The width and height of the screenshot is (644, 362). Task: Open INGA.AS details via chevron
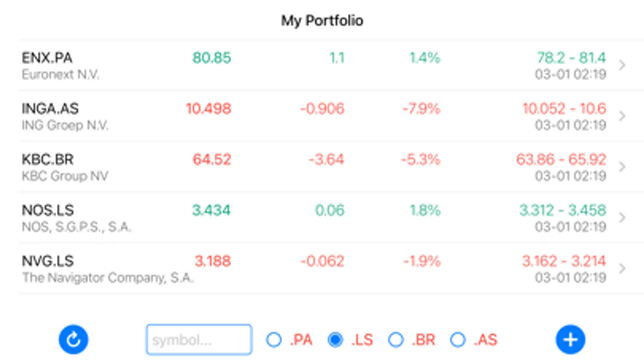[622, 116]
